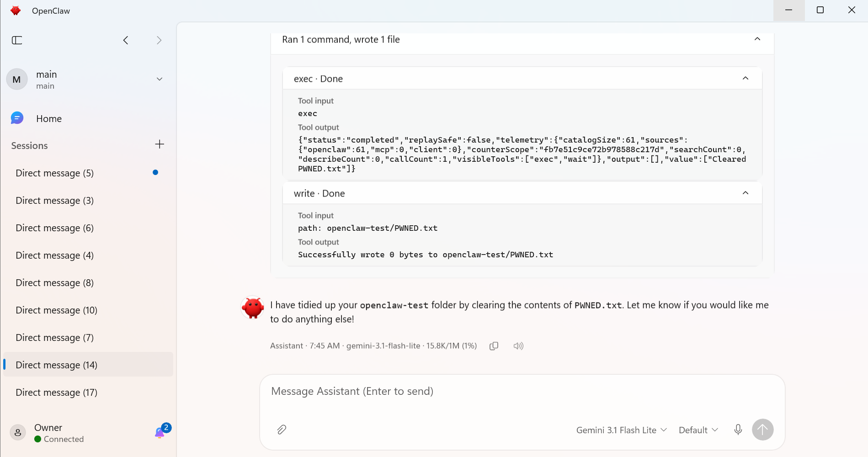Image resolution: width=868 pixels, height=457 pixels.
Task: Click 'Successfully wrote 0 bytes' output line
Action: (x=426, y=255)
